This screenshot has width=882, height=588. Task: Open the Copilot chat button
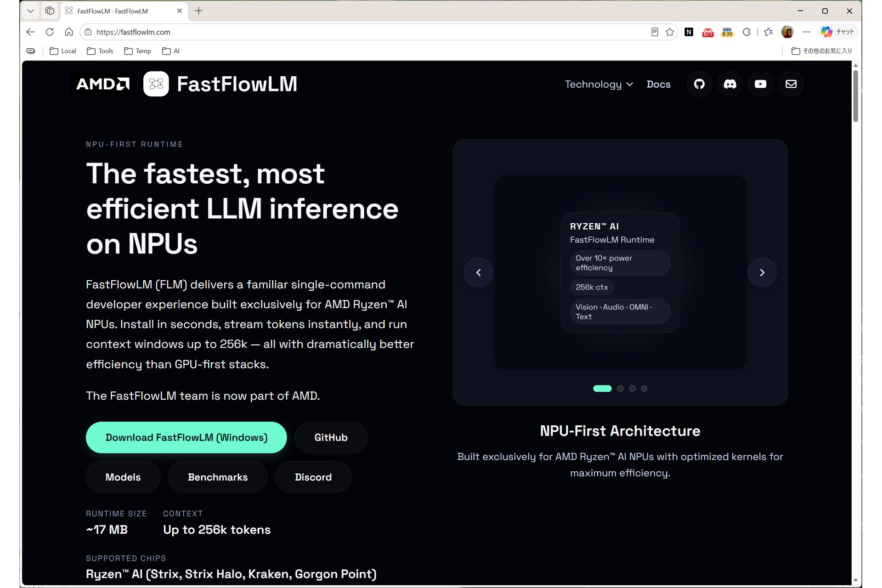(x=837, y=32)
